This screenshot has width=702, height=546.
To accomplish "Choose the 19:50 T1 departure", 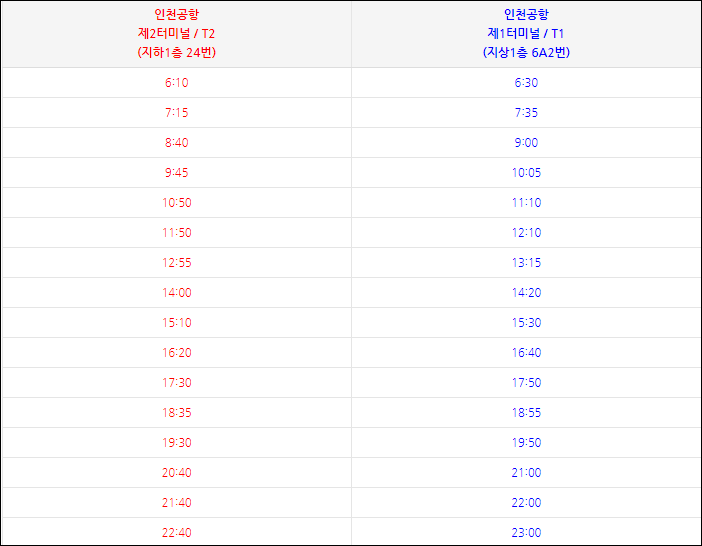I will click(x=526, y=443).
